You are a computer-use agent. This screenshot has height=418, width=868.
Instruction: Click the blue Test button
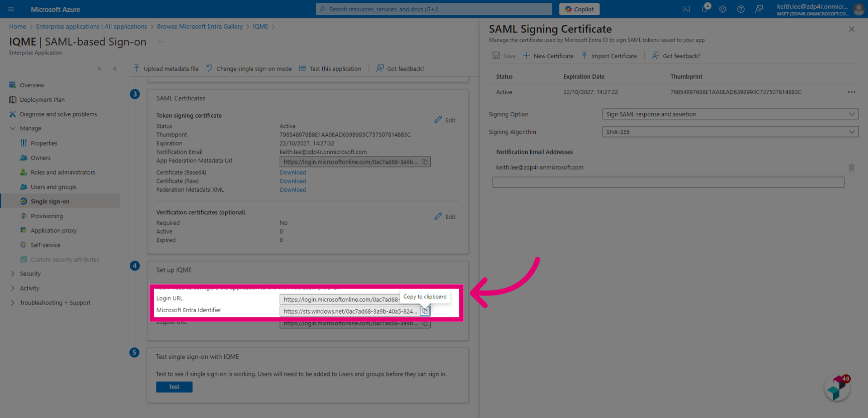[174, 387]
